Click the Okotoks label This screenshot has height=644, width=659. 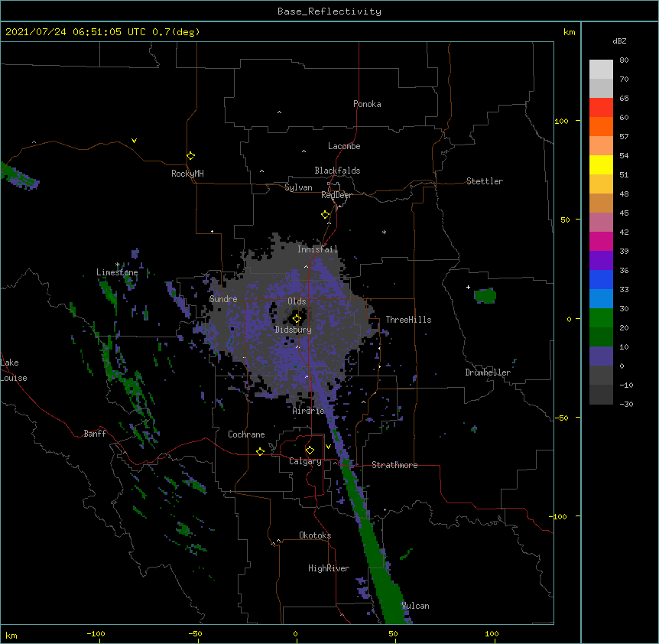(315, 535)
